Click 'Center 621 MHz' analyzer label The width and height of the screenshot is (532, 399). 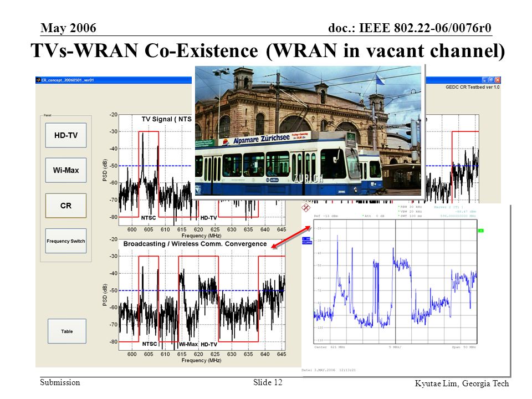click(329, 347)
